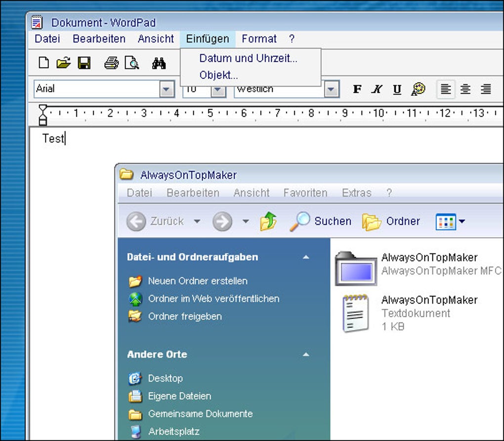Open a file with WordPad's open folder icon
This screenshot has height=441, width=504.
[64, 63]
